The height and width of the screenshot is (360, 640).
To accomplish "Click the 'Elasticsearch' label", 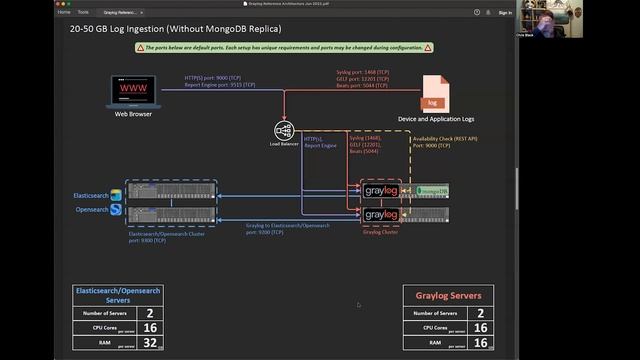I will (x=91, y=196).
